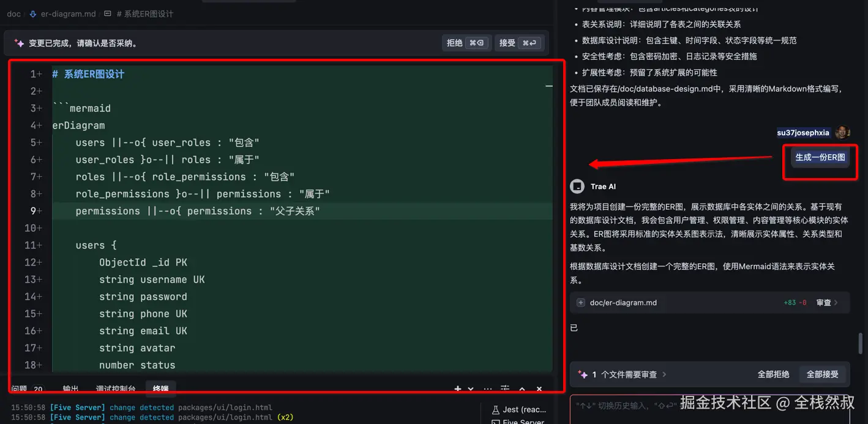This screenshot has height=424, width=868.
Task: Click the line roles ||--o{ role_permissions
Action: 185,177
